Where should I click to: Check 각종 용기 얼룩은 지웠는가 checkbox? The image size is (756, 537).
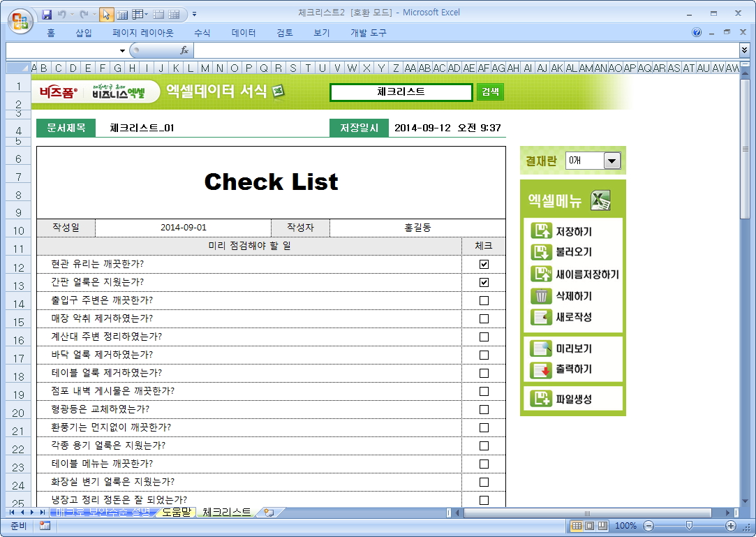coord(484,446)
